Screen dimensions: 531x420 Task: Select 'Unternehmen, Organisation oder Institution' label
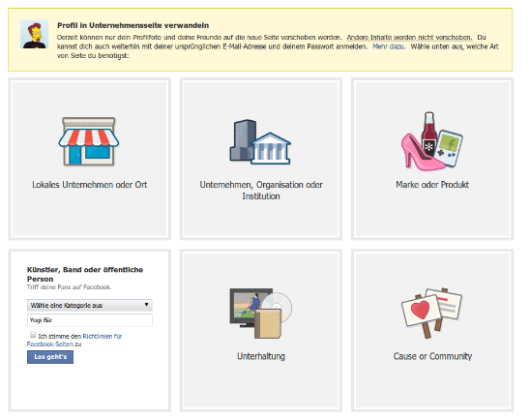coord(261,191)
